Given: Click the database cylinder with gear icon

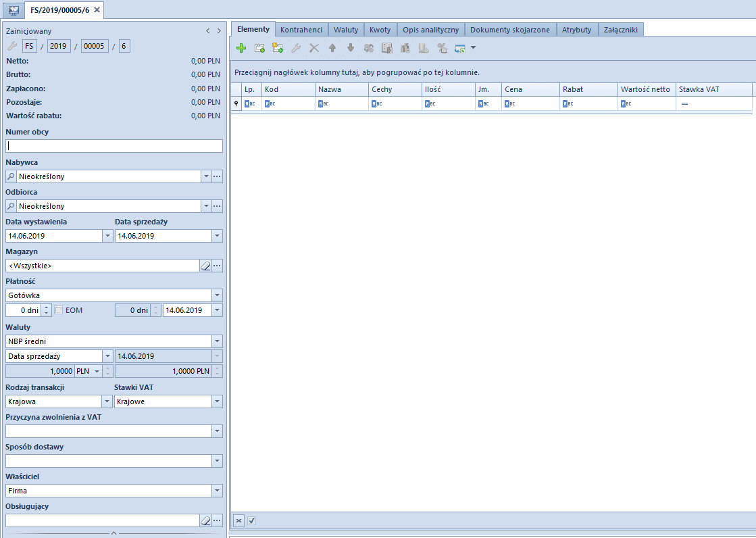Looking at the screenshot, I should [424, 48].
